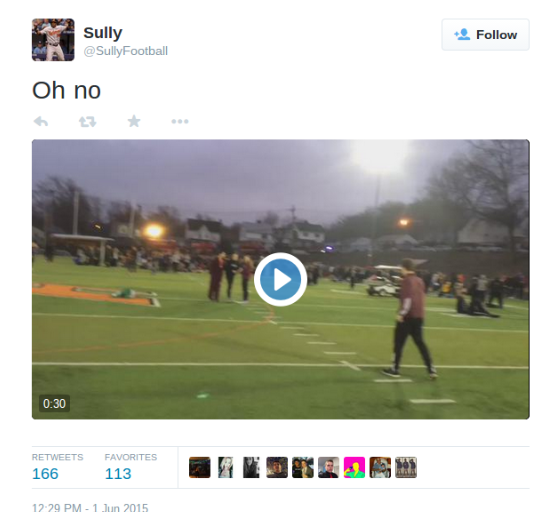Viewport: 558px width, 512px height.
Task: Open the three-dots more options menu
Action: pos(180,122)
